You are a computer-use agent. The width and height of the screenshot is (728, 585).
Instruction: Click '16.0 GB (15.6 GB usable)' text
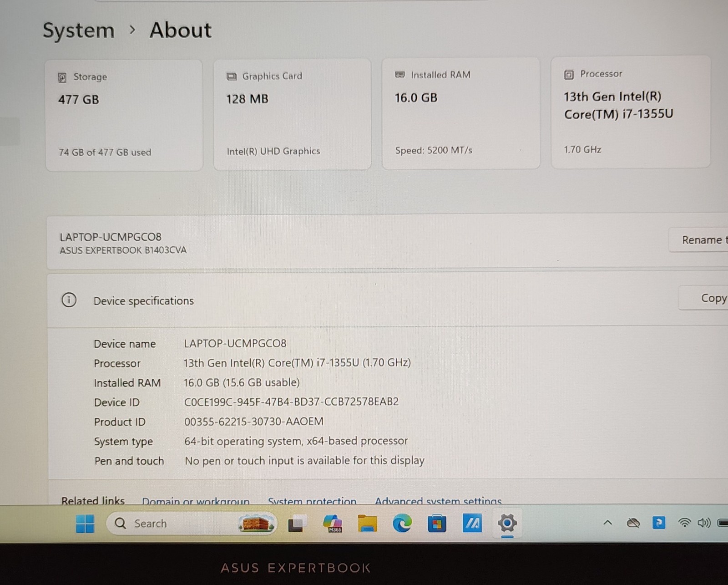(x=242, y=382)
